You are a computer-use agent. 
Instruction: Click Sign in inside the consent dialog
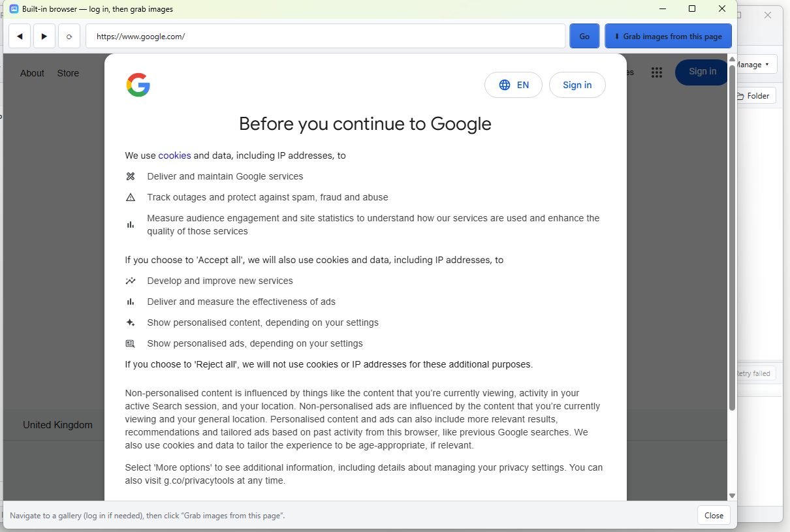(x=577, y=85)
